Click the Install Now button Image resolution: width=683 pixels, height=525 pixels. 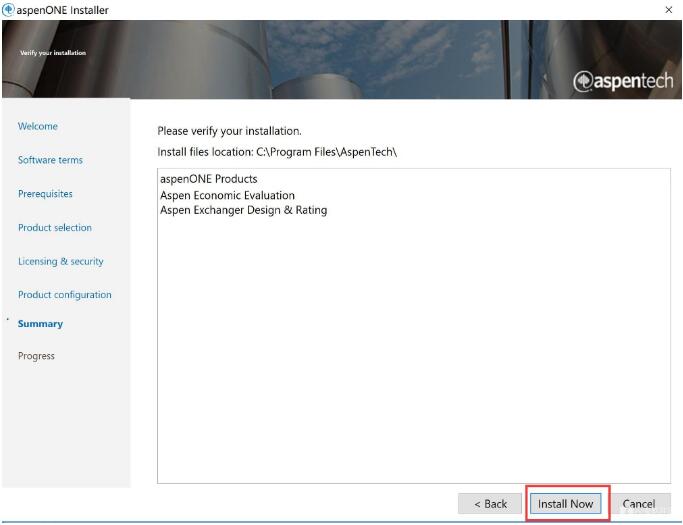click(x=565, y=504)
